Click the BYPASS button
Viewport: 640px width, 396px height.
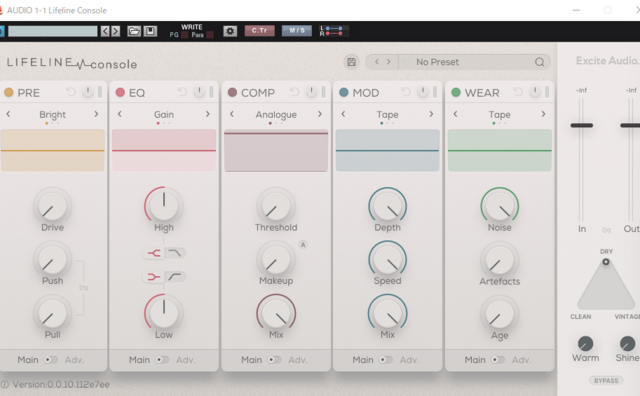click(x=606, y=380)
